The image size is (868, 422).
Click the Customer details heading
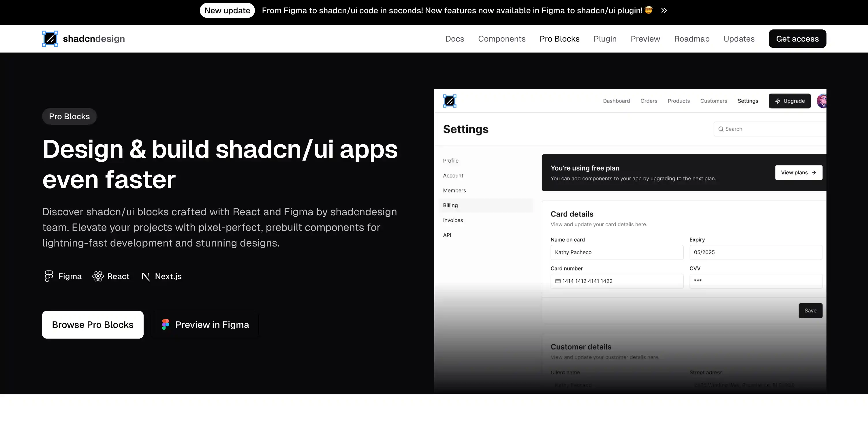(x=580, y=346)
